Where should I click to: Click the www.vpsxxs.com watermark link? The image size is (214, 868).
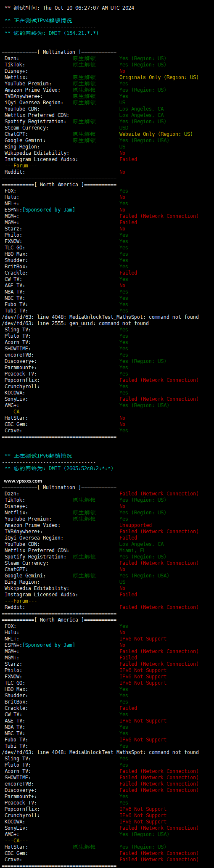(23, 481)
